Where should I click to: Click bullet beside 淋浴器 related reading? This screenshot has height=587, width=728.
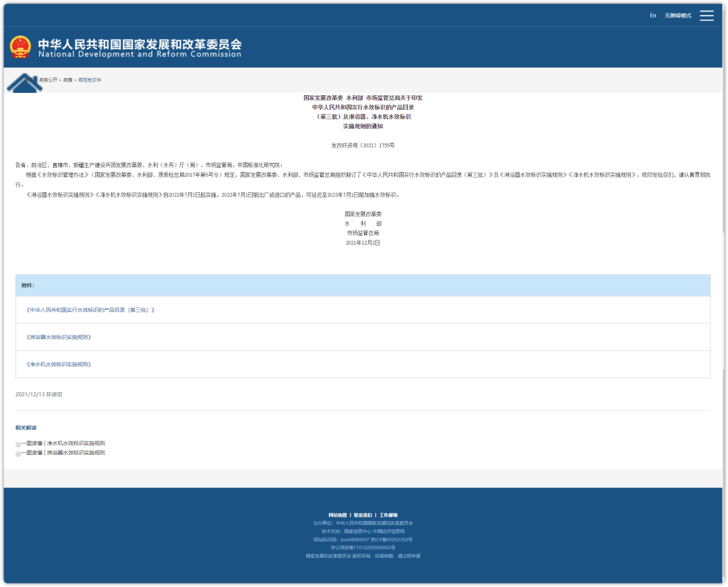point(18,454)
